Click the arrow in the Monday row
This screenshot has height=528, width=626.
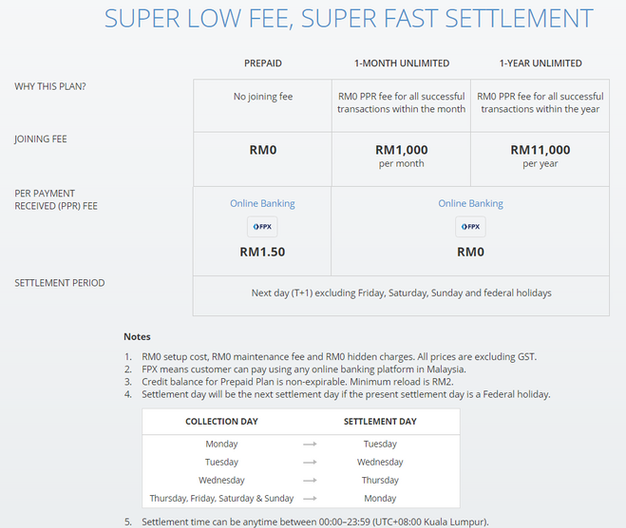(310, 444)
